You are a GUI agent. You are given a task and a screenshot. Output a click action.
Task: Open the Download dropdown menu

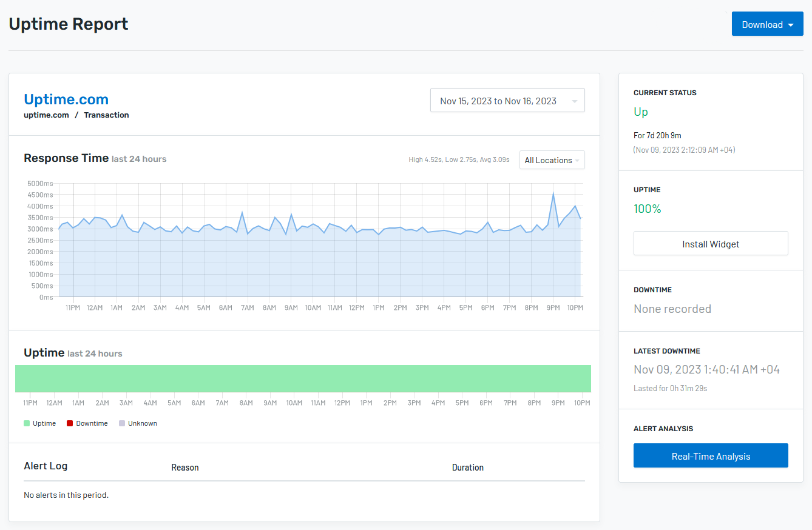tap(766, 24)
